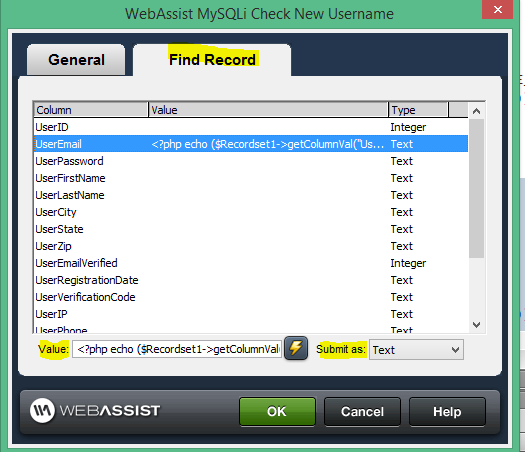This screenshot has width=525, height=452.
Task: Switch to the General tab
Action: coord(76,60)
